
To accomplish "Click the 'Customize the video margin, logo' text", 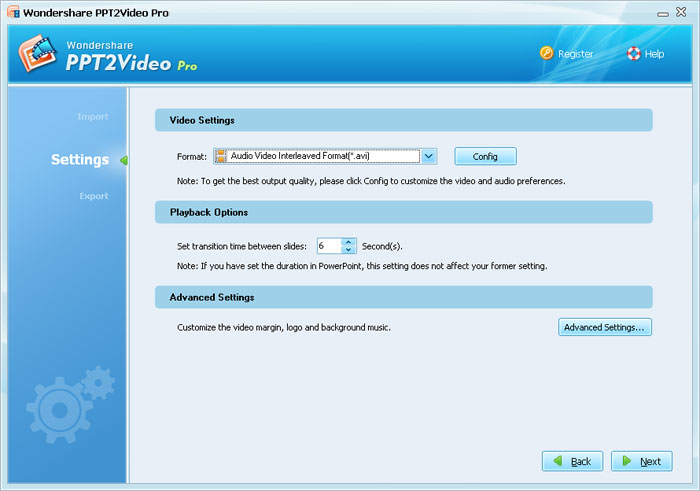I will (284, 328).
